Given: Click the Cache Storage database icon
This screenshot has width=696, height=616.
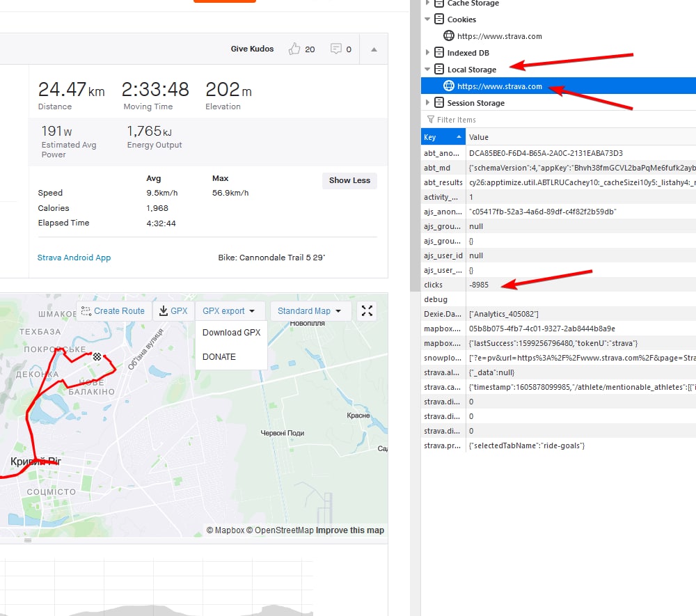Looking at the screenshot, I should click(438, 3).
